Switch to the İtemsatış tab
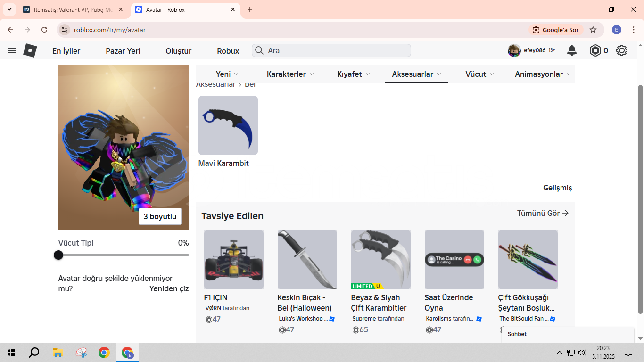This screenshot has width=644, height=362. coord(73,9)
